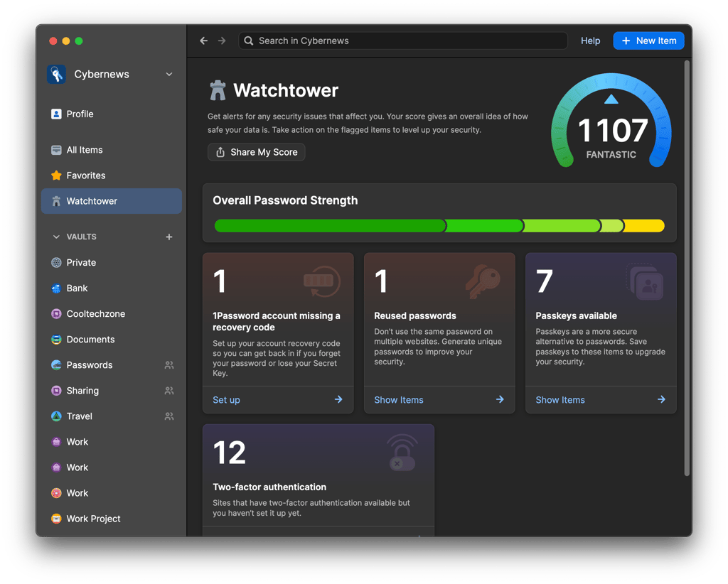
Task: Click the large Watchtower heading icon
Action: point(218,90)
